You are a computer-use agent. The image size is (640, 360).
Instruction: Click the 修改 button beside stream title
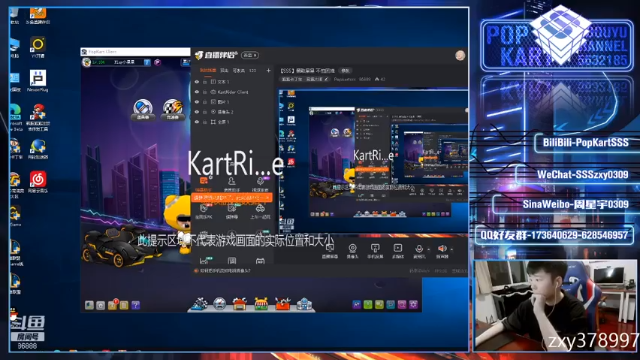tap(345, 71)
